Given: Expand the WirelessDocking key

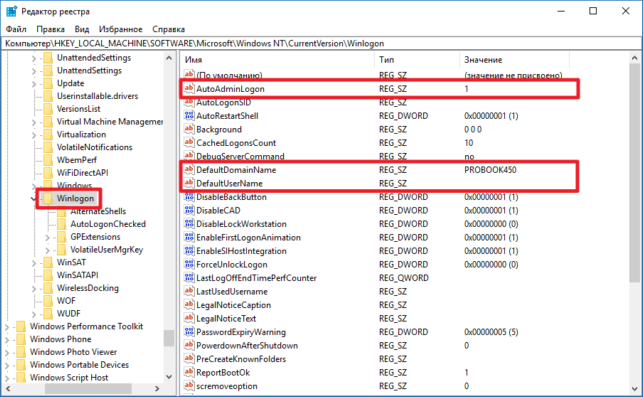Looking at the screenshot, I should (34, 289).
